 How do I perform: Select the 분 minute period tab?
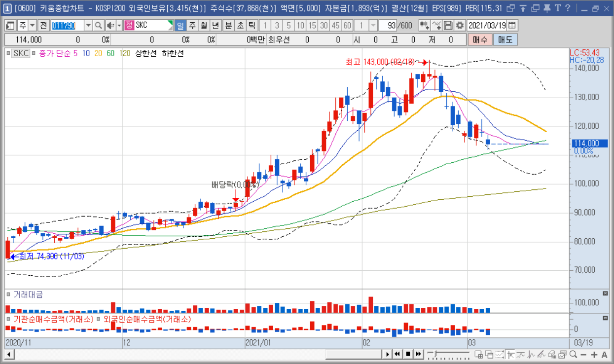pyautogui.click(x=228, y=25)
